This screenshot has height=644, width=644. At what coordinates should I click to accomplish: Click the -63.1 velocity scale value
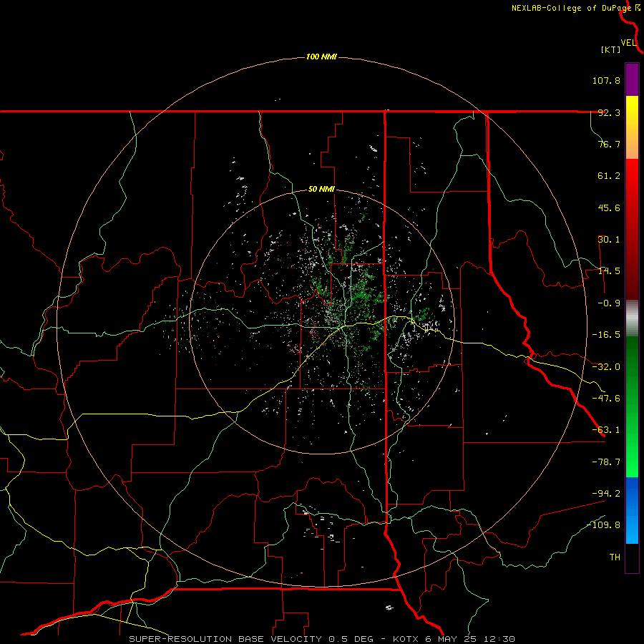pos(606,430)
